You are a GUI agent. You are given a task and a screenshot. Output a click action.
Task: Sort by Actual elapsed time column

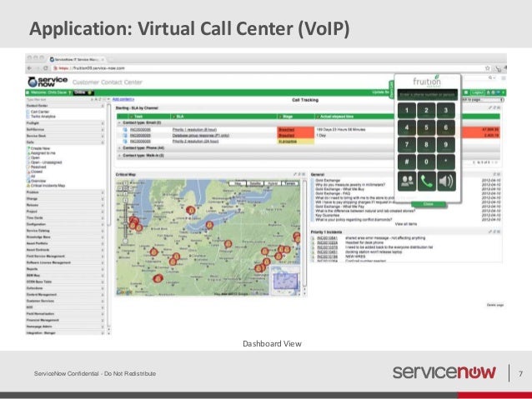click(337, 117)
